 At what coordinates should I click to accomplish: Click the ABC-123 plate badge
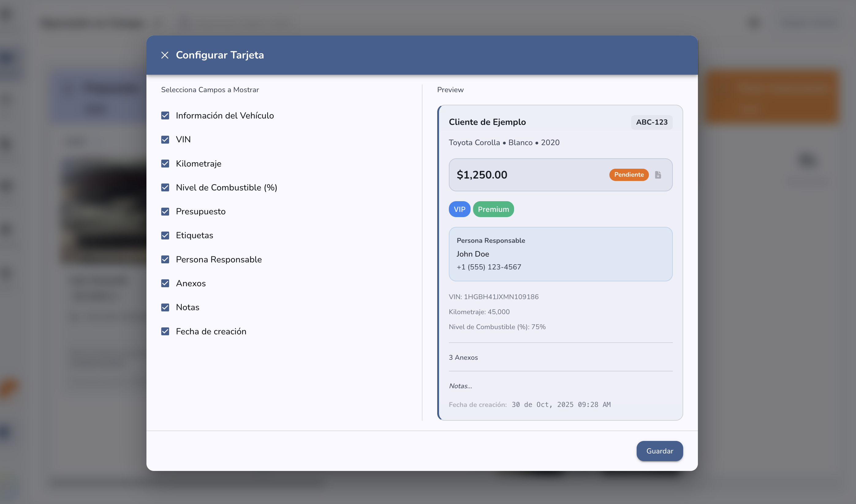651,122
